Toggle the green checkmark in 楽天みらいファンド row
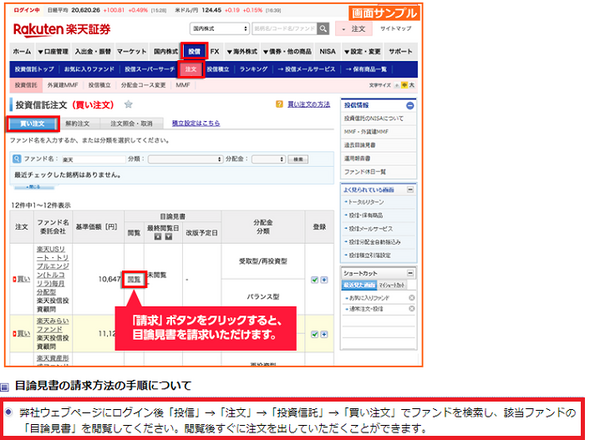The image size is (600, 440). (315, 334)
